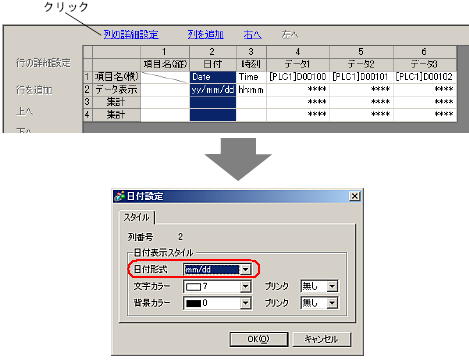The image size is (469, 361).
Task: Click the 右へ link
Action: 252,34
